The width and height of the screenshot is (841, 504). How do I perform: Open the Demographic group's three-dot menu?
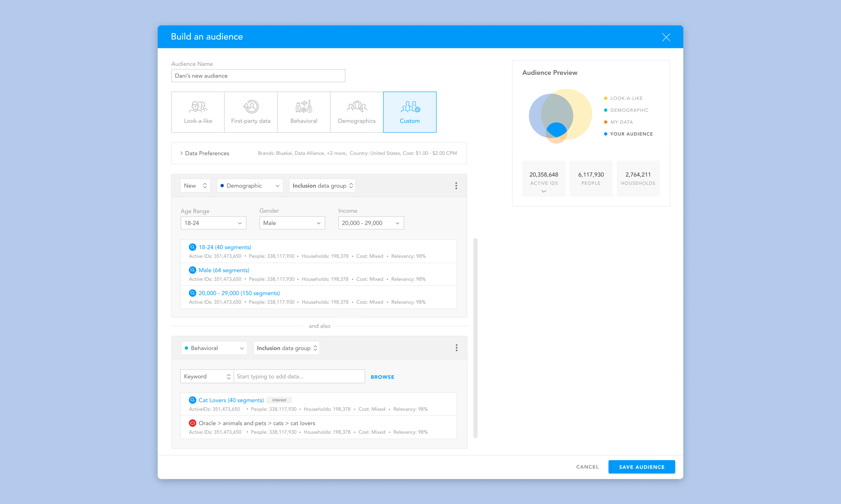[x=456, y=185]
